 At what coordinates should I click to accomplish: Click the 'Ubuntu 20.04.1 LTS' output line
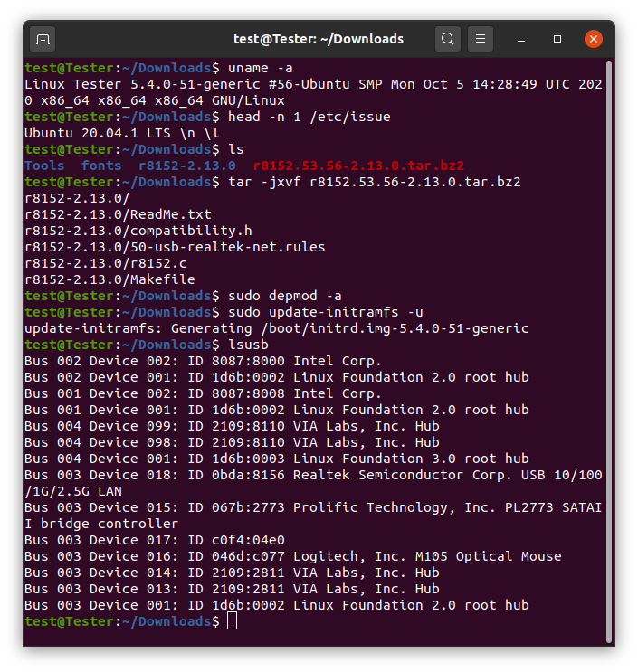(122, 133)
